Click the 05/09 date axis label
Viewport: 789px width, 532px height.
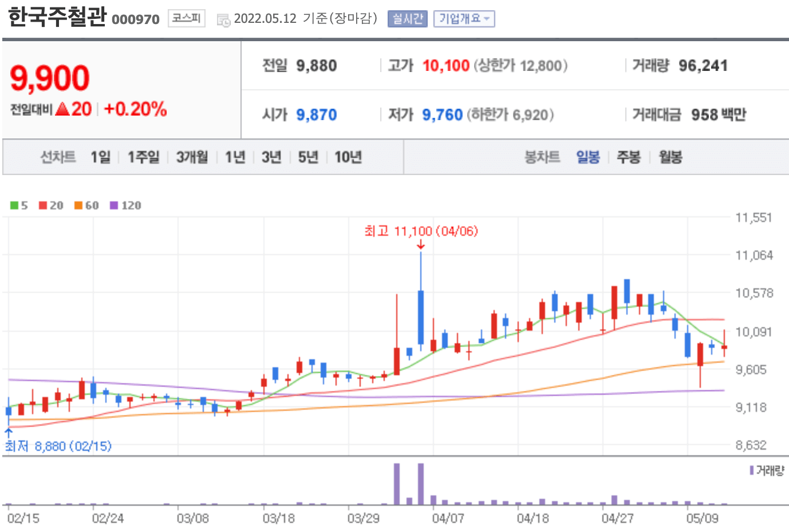[x=703, y=518]
